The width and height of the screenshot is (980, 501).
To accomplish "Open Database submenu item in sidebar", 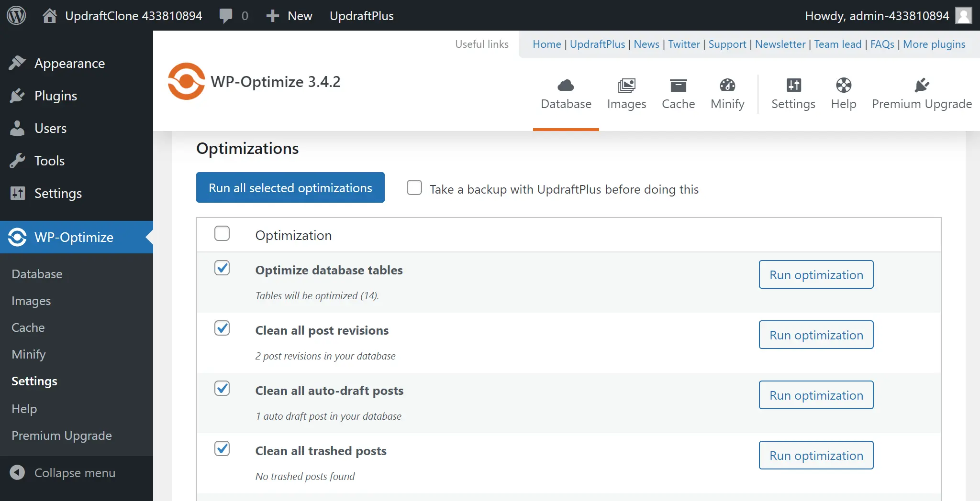I will click(x=37, y=274).
